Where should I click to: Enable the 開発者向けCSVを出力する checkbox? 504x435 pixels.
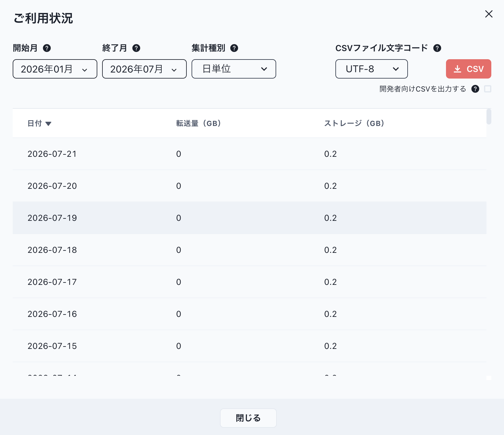point(488,89)
